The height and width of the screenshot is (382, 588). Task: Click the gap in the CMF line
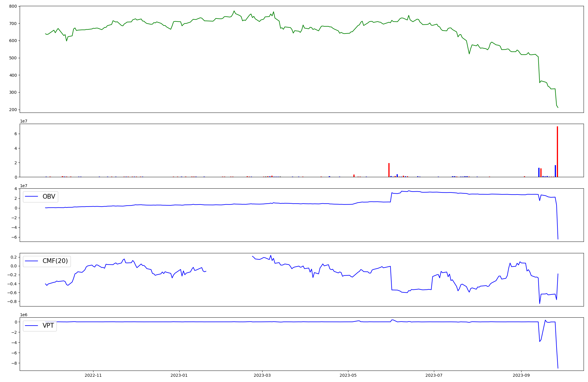[x=229, y=264]
